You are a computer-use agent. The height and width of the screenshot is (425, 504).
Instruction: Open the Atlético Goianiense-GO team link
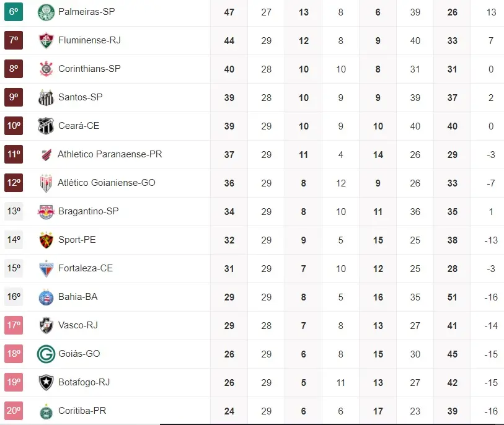107,183
